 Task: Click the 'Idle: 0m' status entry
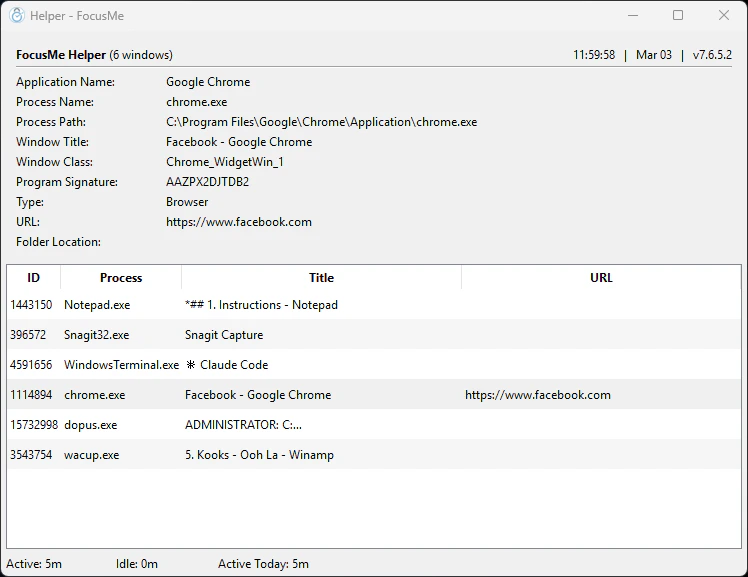click(x=136, y=564)
